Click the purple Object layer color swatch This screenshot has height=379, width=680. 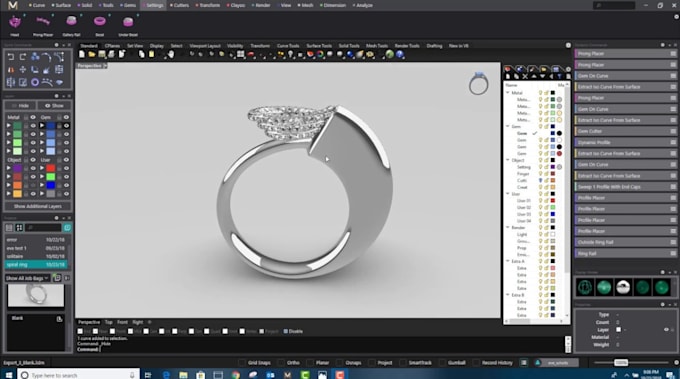click(x=17, y=168)
